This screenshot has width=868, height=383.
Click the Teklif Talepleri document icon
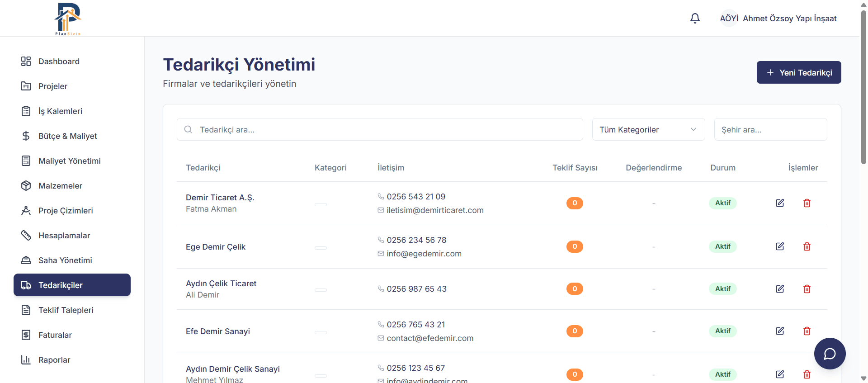26,310
